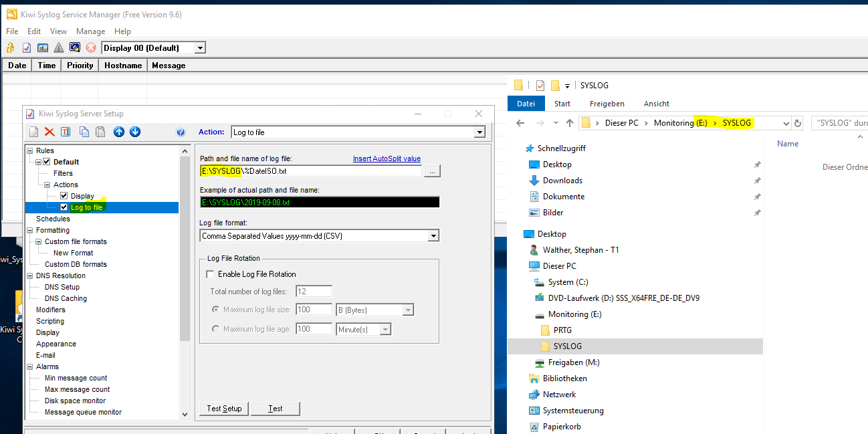Screen dimensions: 868x434
Task: Select Schedules in setup tree
Action: (x=53, y=219)
